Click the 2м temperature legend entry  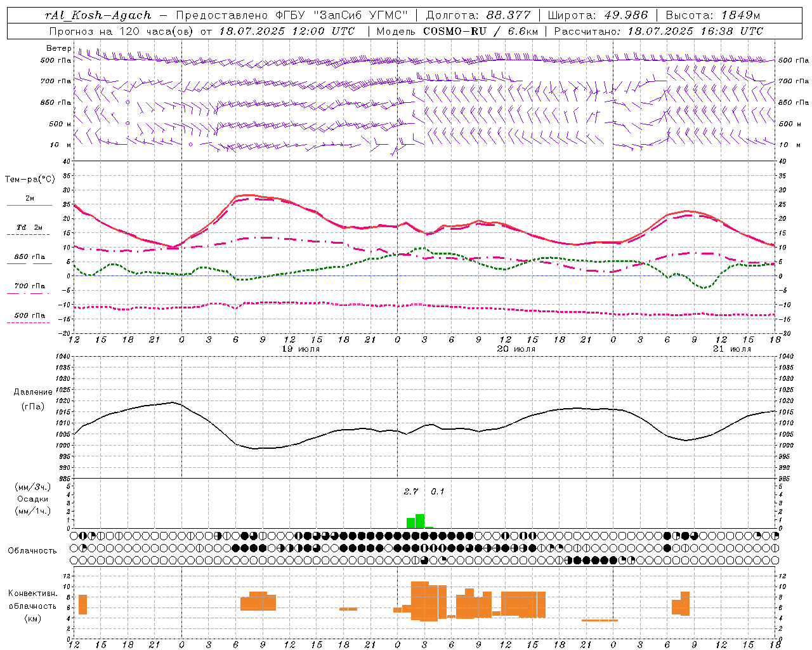tap(30, 199)
